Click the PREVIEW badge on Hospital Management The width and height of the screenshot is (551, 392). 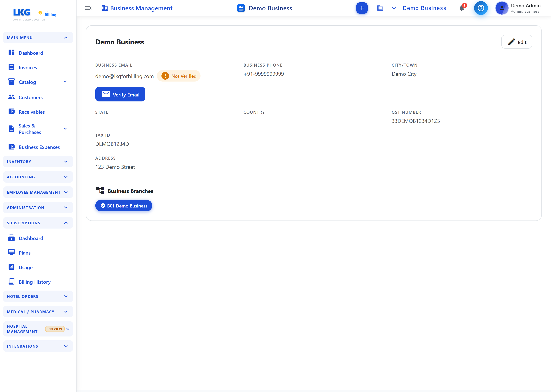55,329
